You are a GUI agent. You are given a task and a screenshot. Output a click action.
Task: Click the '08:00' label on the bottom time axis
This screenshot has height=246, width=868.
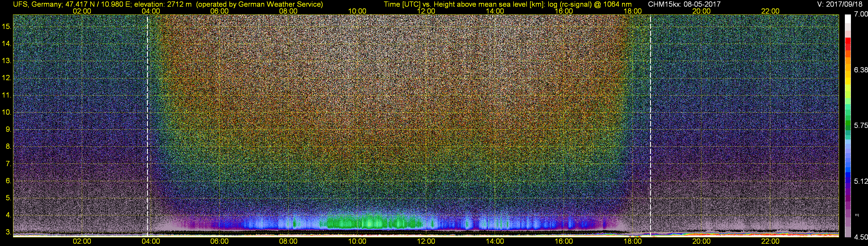(288, 241)
